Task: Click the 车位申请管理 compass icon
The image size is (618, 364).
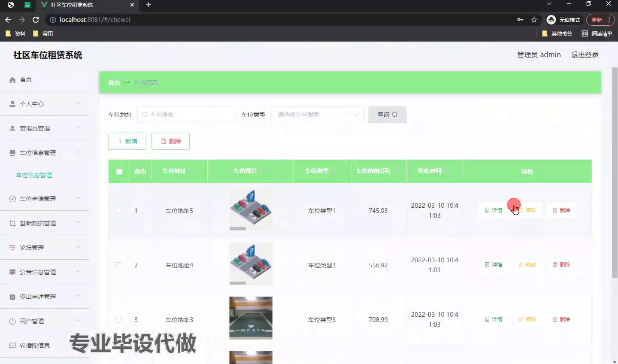Action: click(x=12, y=199)
